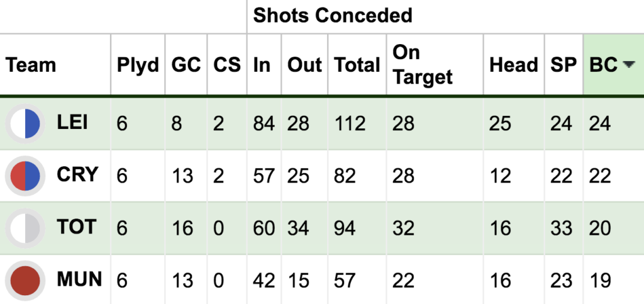644x304 pixels.
Task: Sort by the Head column header
Action: pos(513,65)
